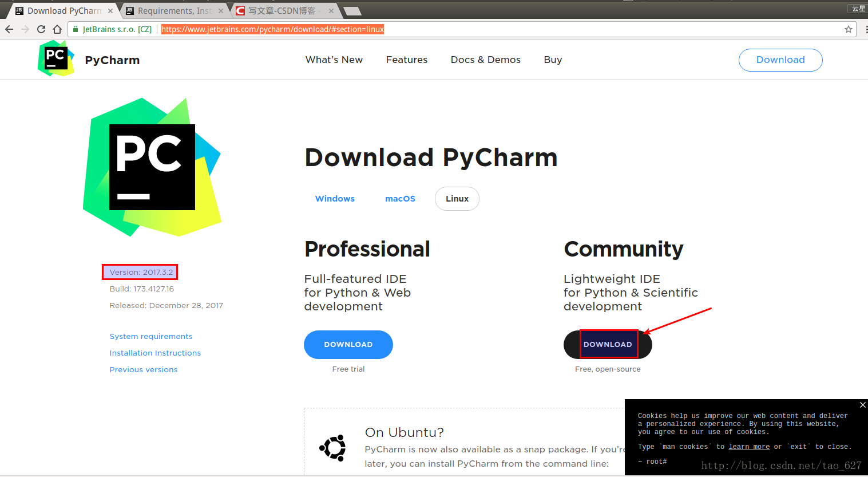
Task: Go to the browser home icon
Action: tap(57, 29)
